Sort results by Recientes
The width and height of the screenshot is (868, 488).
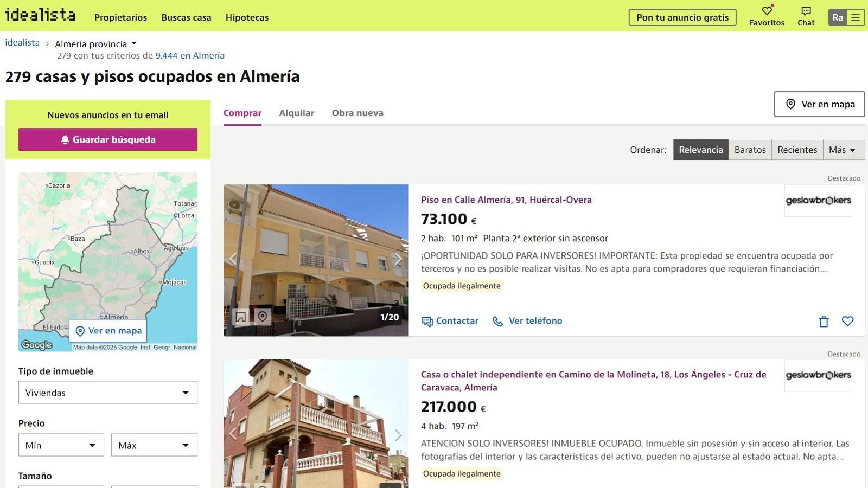click(x=797, y=150)
